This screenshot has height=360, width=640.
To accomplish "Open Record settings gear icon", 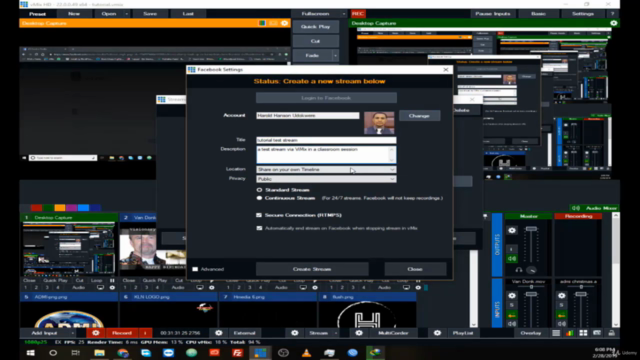I will (96, 333).
